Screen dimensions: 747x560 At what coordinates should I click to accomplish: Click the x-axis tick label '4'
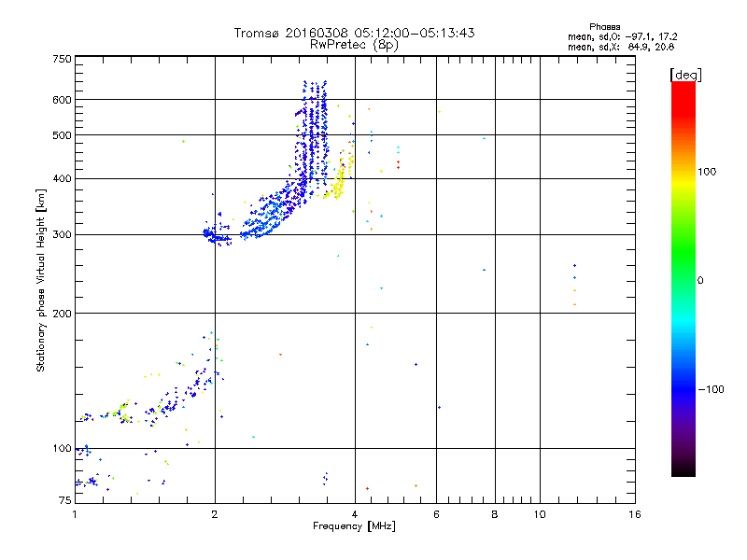coord(355,514)
